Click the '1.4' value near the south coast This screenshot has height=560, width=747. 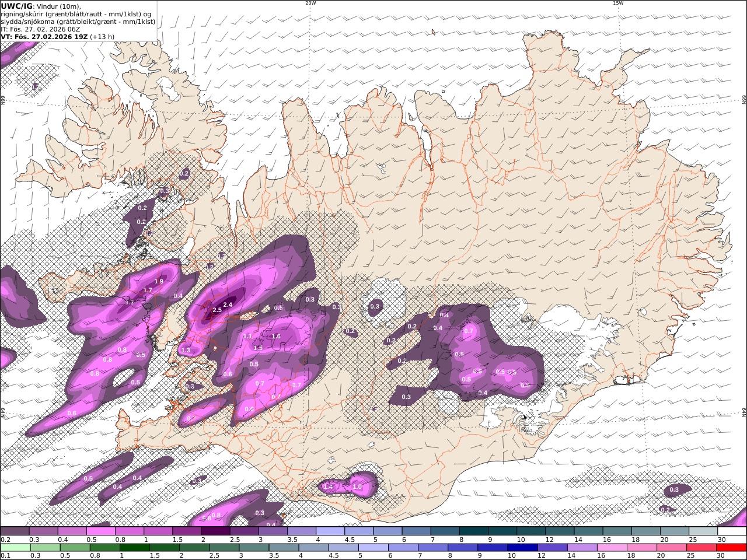(328, 487)
